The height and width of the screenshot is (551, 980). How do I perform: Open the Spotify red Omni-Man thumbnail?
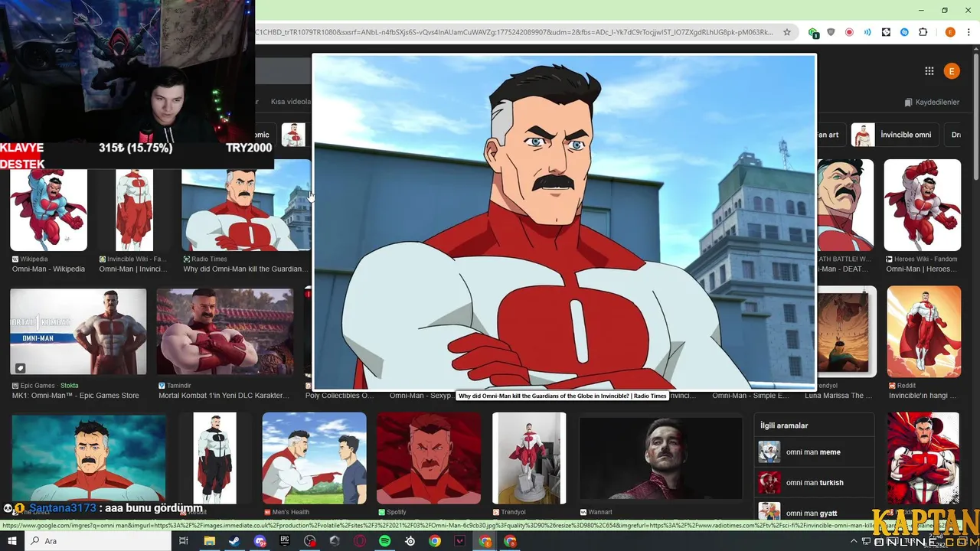point(429,458)
